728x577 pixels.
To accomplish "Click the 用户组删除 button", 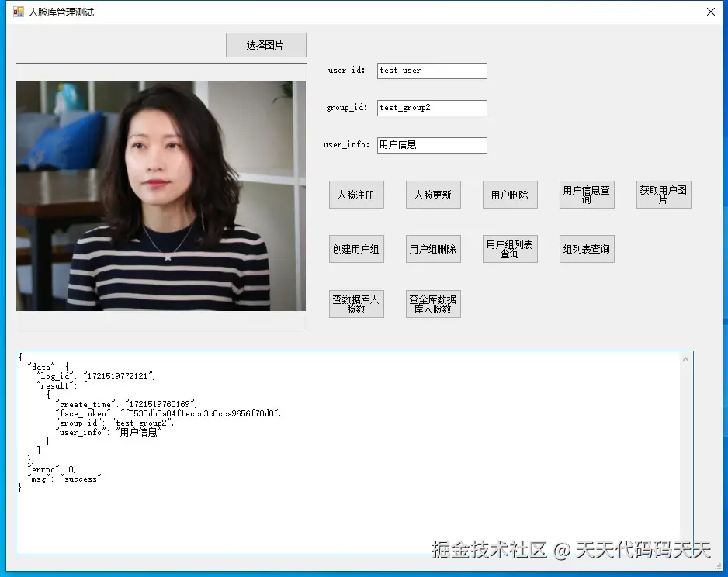I will [432, 248].
